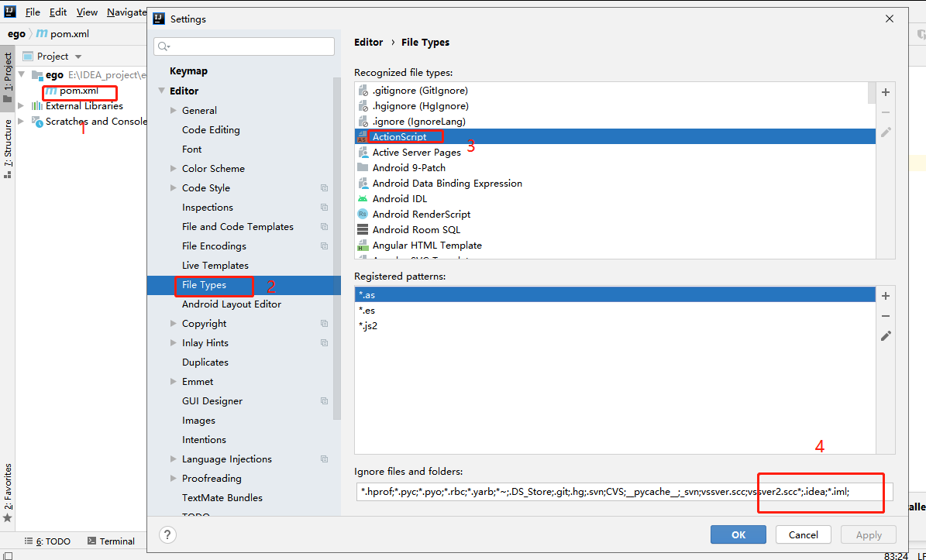This screenshot has width=926, height=560.
Task: Click the Active Server Pages icon
Action: [363, 153]
